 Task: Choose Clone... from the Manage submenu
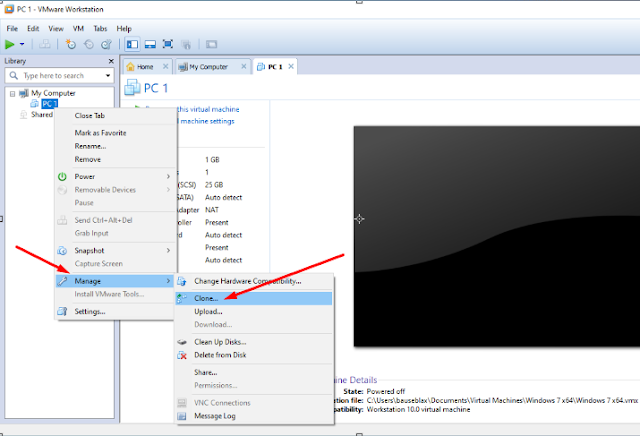(254, 298)
